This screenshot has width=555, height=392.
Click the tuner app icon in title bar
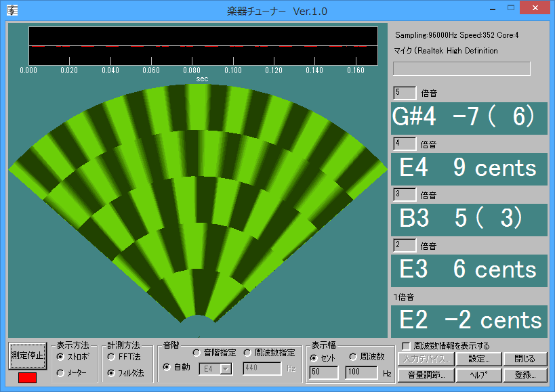12,10
